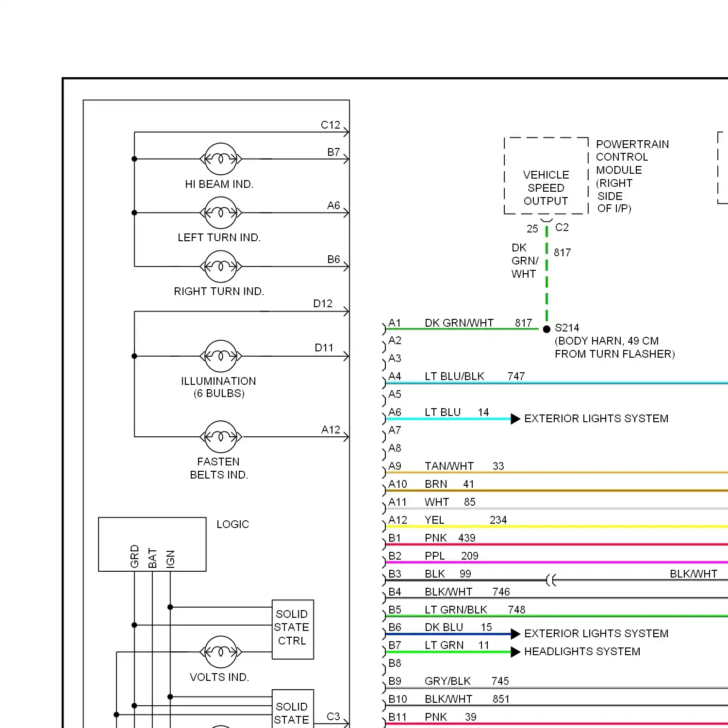Click pin A7 on the connector
The width and height of the screenshot is (728, 728).
pos(395,430)
